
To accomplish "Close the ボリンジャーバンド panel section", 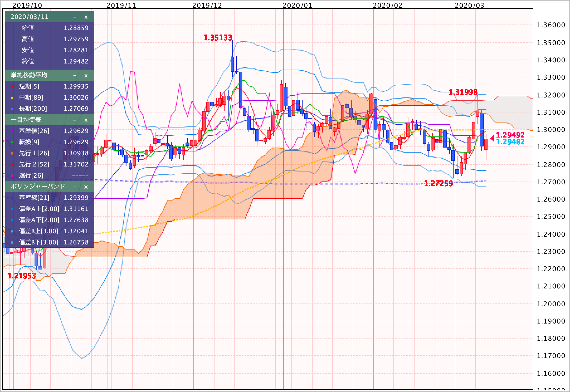I will (x=86, y=187).
